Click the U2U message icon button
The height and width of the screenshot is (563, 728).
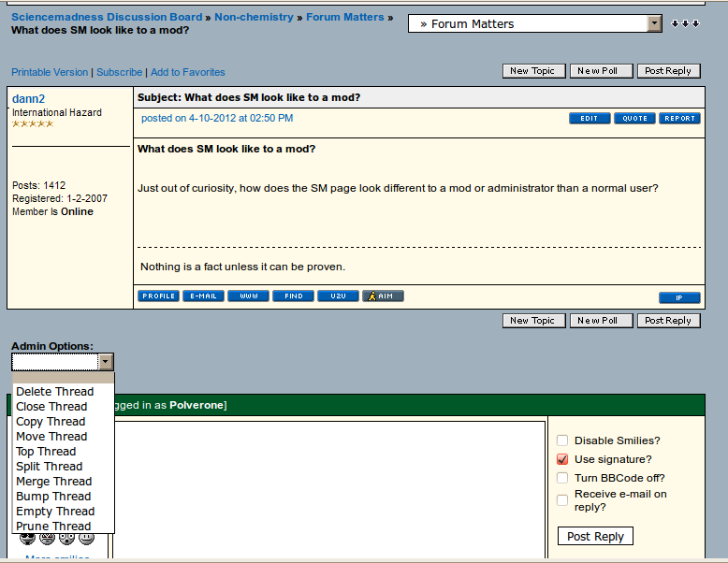pos(338,296)
